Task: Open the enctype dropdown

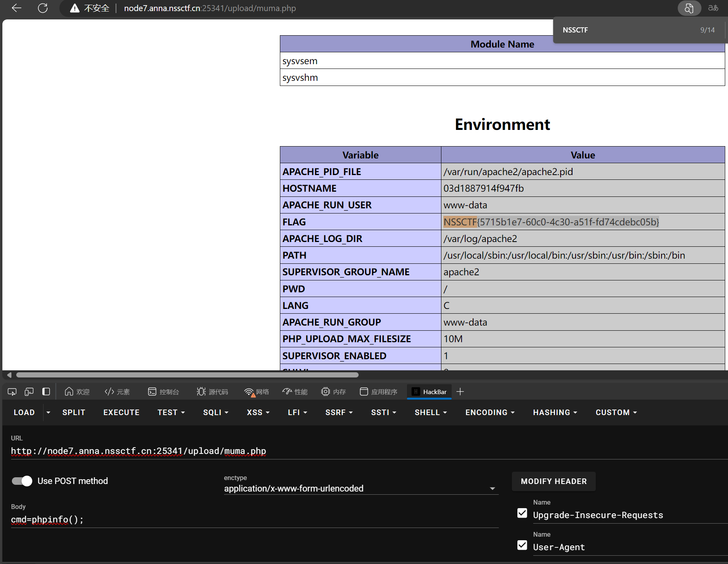Action: tap(492, 488)
